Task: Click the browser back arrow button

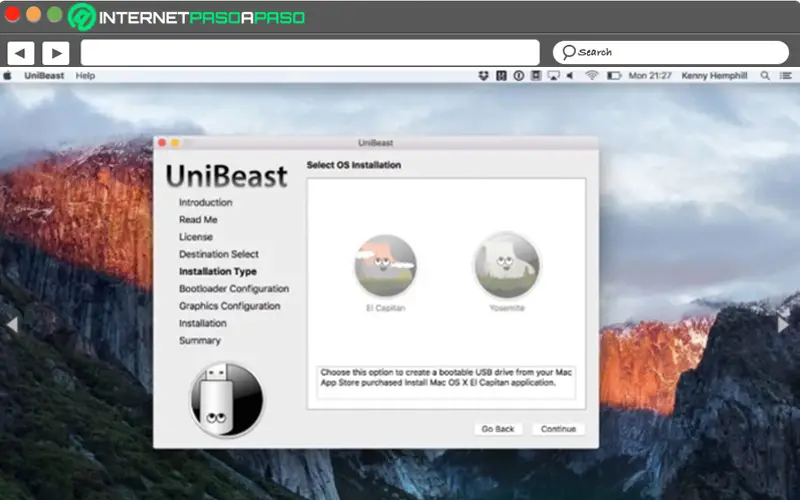Action: pos(20,53)
